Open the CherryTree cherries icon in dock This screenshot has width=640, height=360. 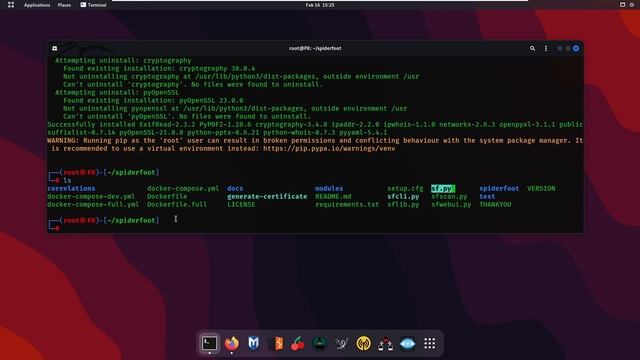[298, 343]
